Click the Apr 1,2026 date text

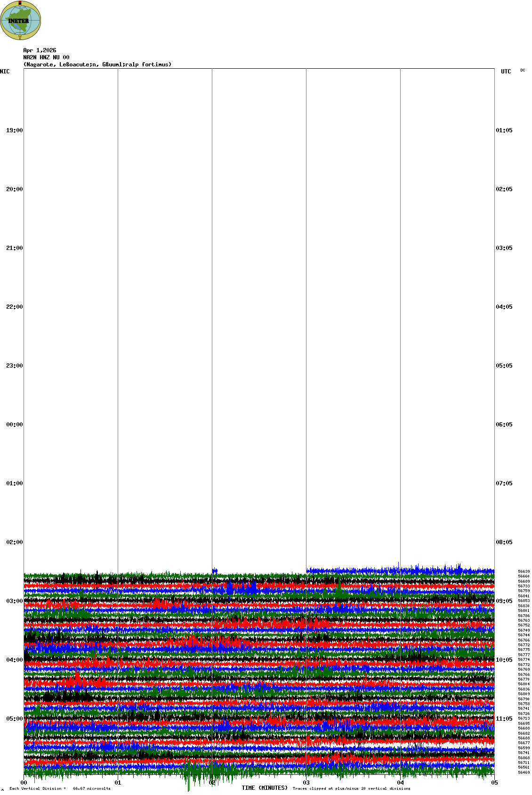[x=40, y=50]
